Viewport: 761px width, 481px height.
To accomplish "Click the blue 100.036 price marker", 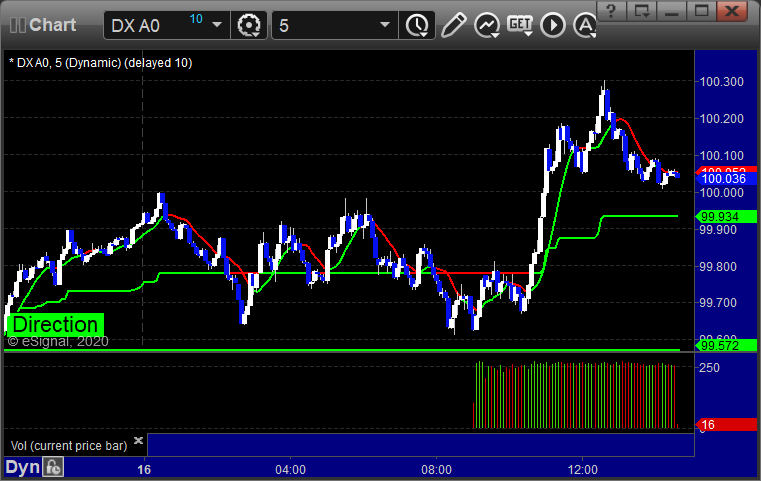I will [726, 179].
